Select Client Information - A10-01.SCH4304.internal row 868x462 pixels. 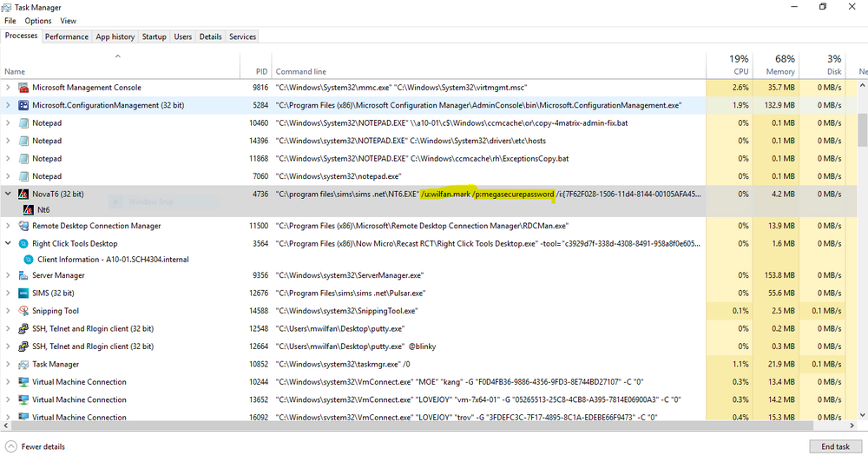click(113, 260)
